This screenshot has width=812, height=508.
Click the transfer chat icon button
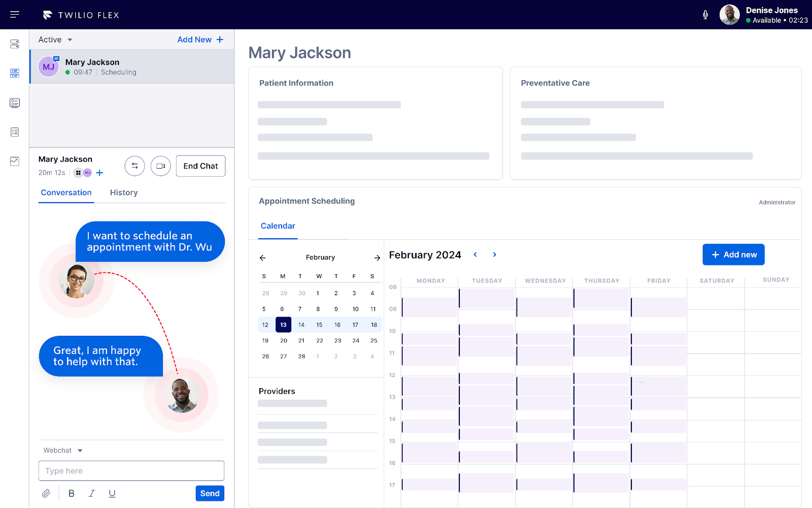pyautogui.click(x=134, y=166)
